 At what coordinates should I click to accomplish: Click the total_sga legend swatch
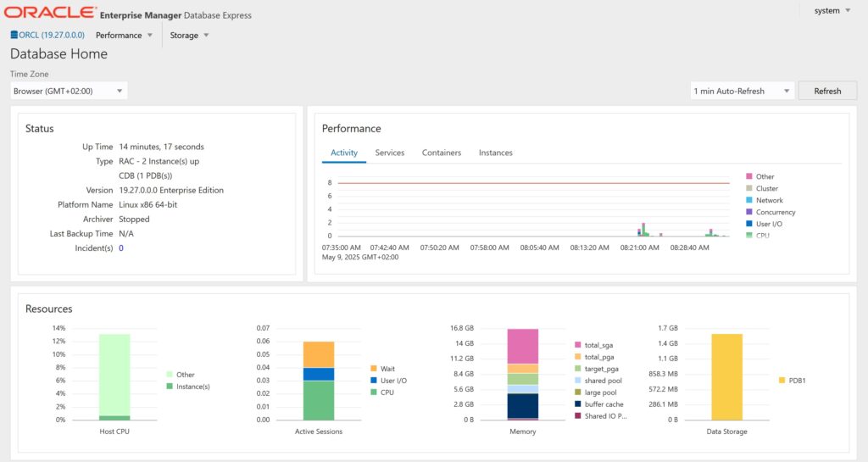pos(578,345)
